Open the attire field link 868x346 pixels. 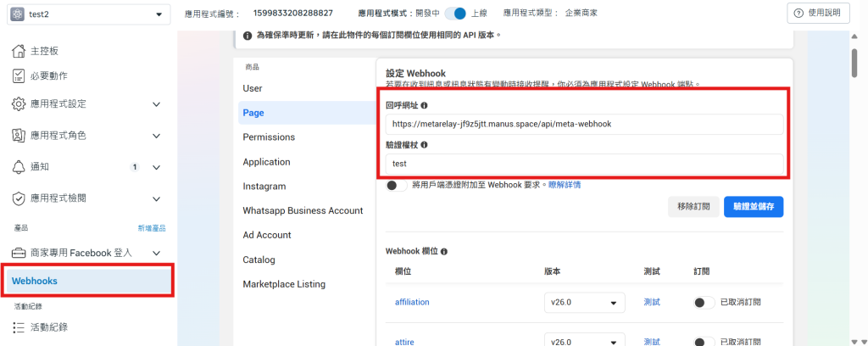pos(404,342)
